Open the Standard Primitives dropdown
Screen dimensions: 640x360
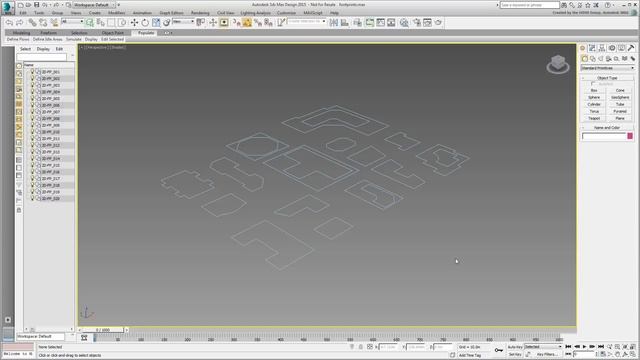[x=608, y=68]
